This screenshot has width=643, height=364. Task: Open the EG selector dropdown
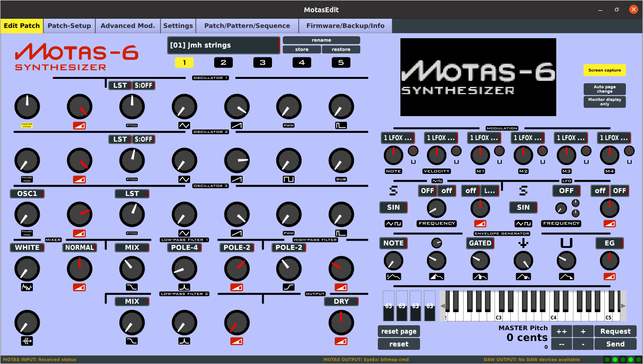[x=610, y=243]
